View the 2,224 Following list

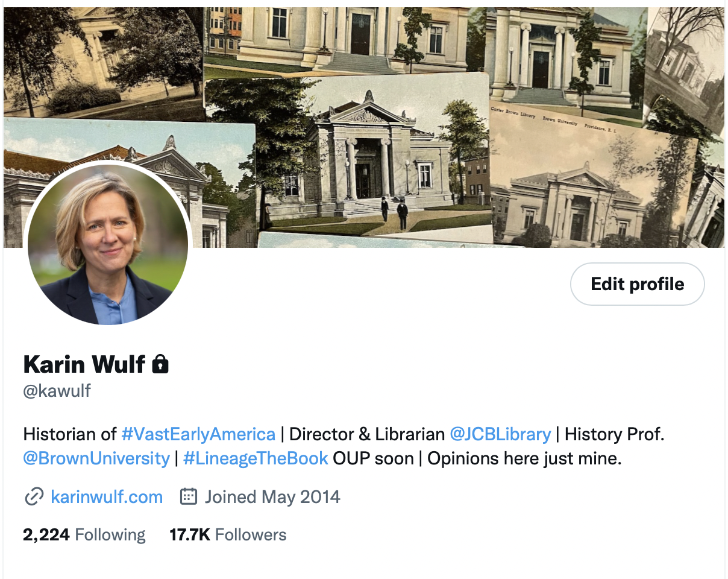tap(84, 535)
